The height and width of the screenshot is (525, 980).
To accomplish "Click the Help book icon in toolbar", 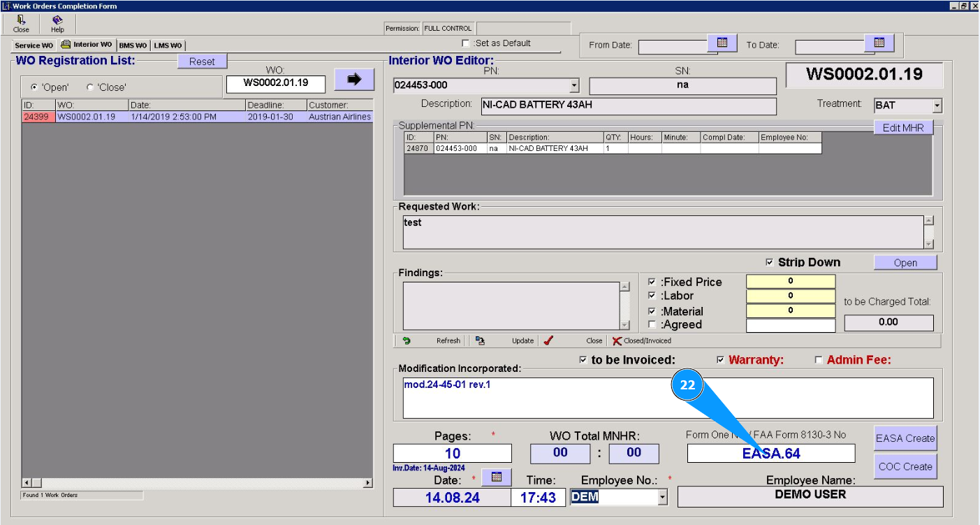I will tap(57, 20).
